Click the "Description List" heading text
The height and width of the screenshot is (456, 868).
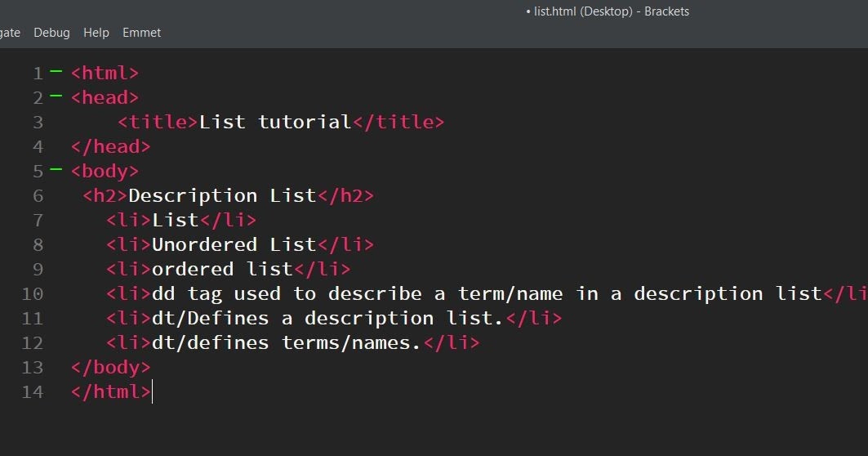[222, 195]
